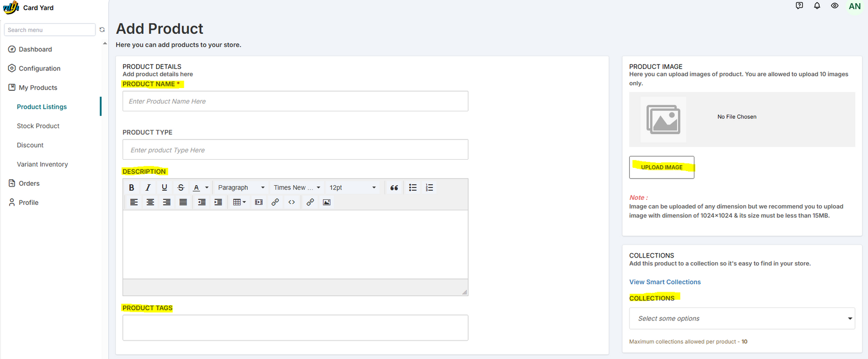Open Stock Product in the sidebar
This screenshot has height=359, width=868.
(x=38, y=126)
